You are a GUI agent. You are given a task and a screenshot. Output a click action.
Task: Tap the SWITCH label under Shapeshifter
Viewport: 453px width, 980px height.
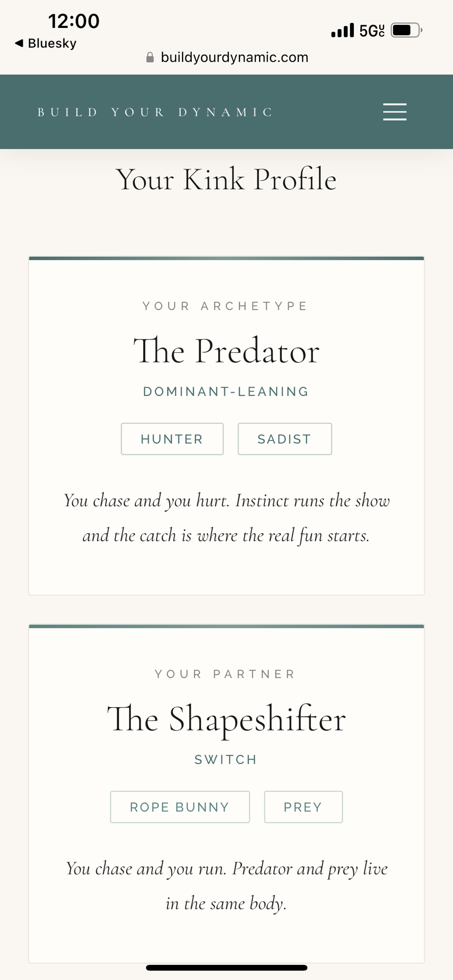[x=226, y=759]
